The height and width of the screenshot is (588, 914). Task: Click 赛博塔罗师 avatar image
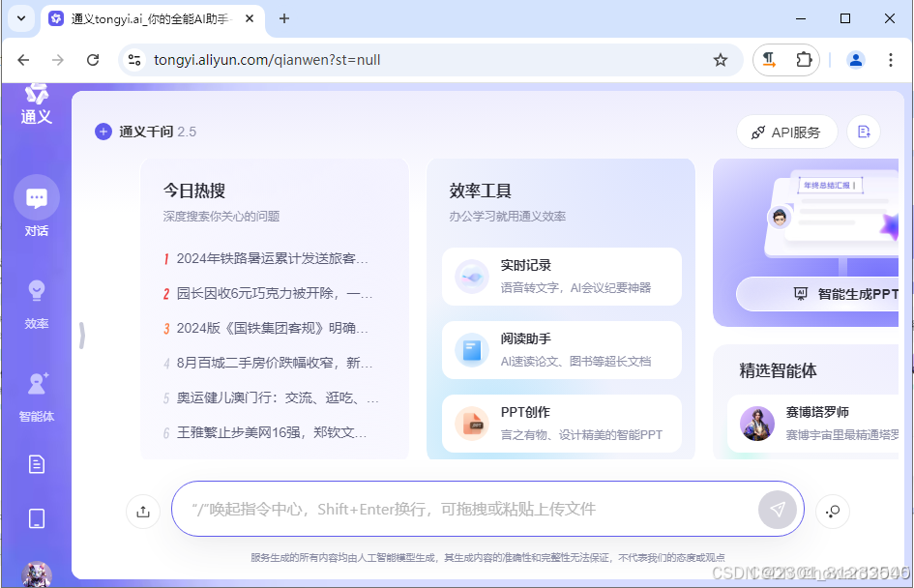click(757, 424)
